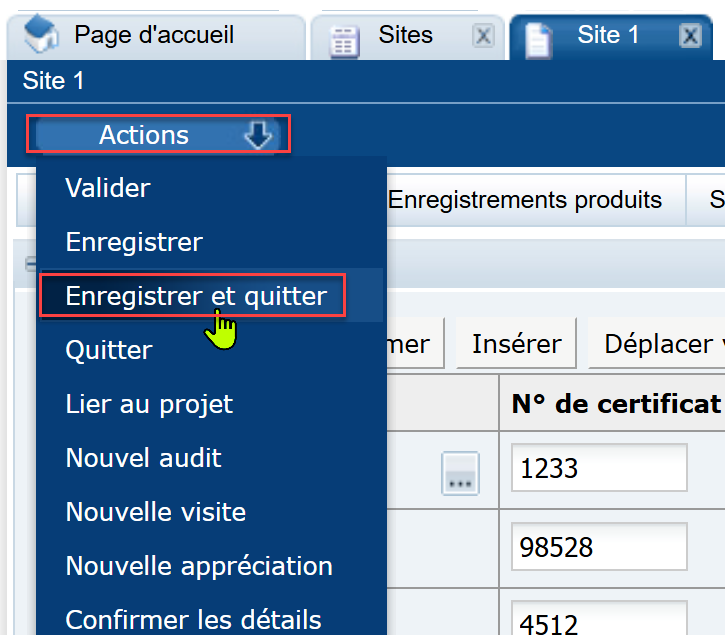Image resolution: width=725 pixels, height=635 pixels.
Task: Click Enregistrer et quitter
Action: pyautogui.click(x=196, y=296)
